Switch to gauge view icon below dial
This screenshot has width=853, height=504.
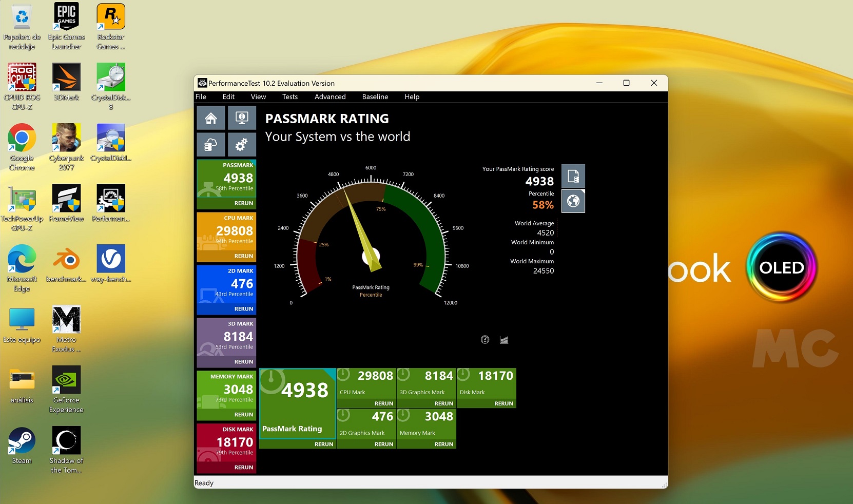[485, 340]
